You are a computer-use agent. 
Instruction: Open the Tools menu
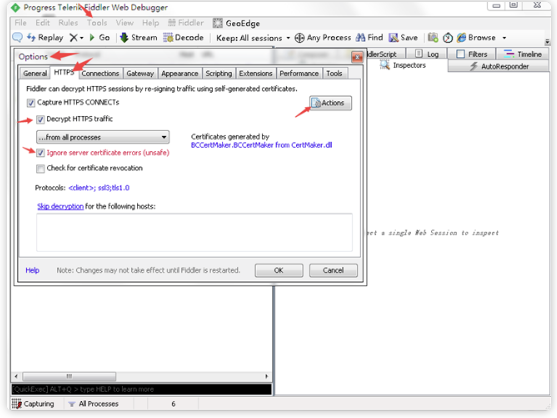pyautogui.click(x=97, y=23)
